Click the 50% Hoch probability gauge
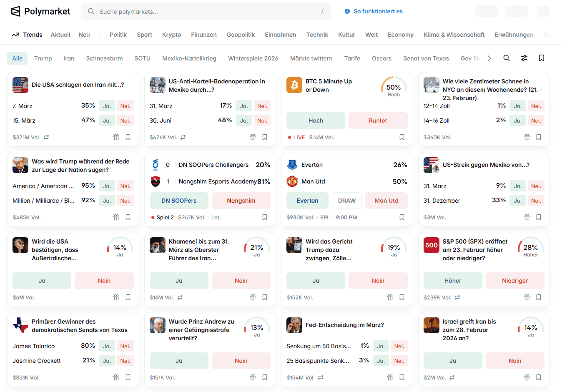This screenshot has width=562, height=392. pos(394,88)
